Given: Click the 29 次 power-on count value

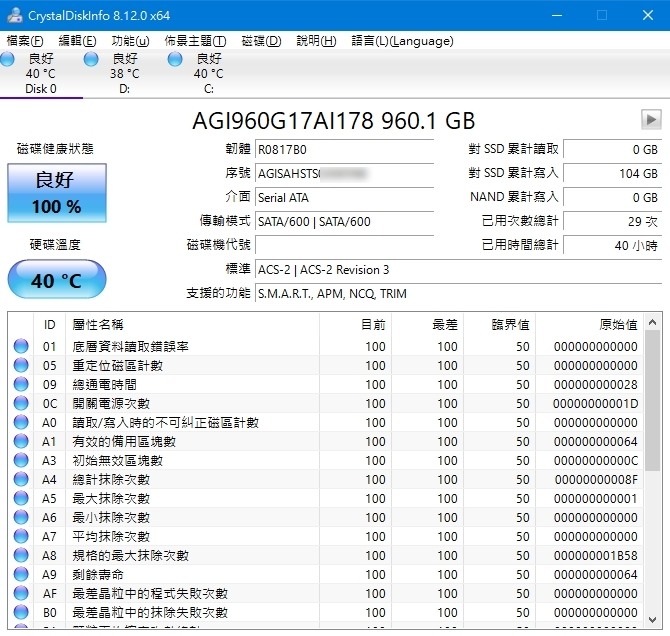Looking at the screenshot, I should coord(612,221).
